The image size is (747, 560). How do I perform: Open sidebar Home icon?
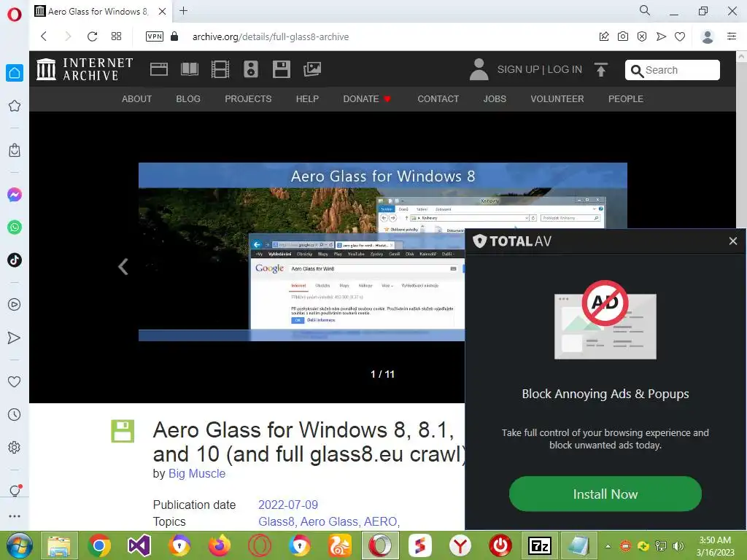pyautogui.click(x=15, y=73)
